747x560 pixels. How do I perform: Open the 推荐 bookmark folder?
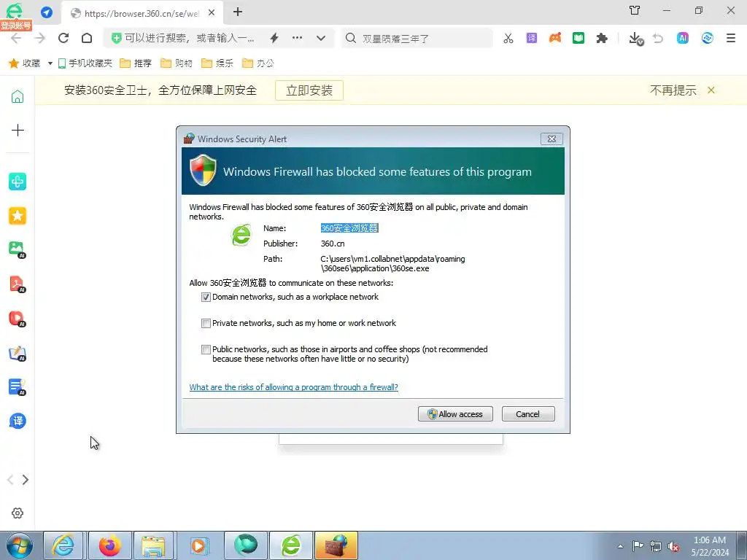click(x=135, y=63)
